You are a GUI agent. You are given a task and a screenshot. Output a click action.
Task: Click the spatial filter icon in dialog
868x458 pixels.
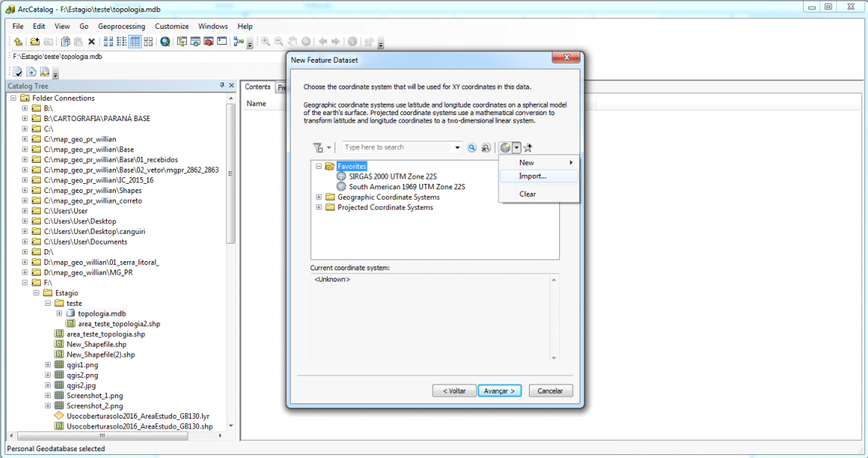[x=318, y=148]
